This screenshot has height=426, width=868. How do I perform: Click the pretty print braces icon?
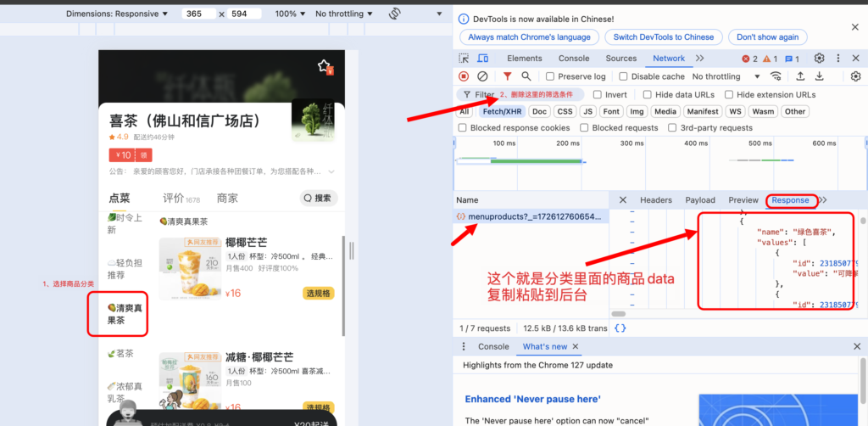[x=620, y=328]
